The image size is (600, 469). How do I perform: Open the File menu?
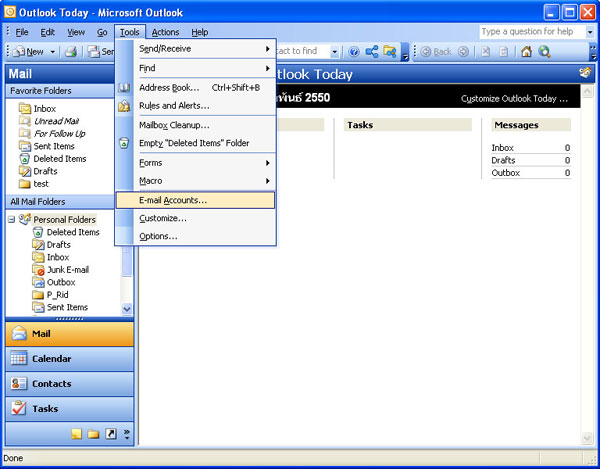pos(22,32)
